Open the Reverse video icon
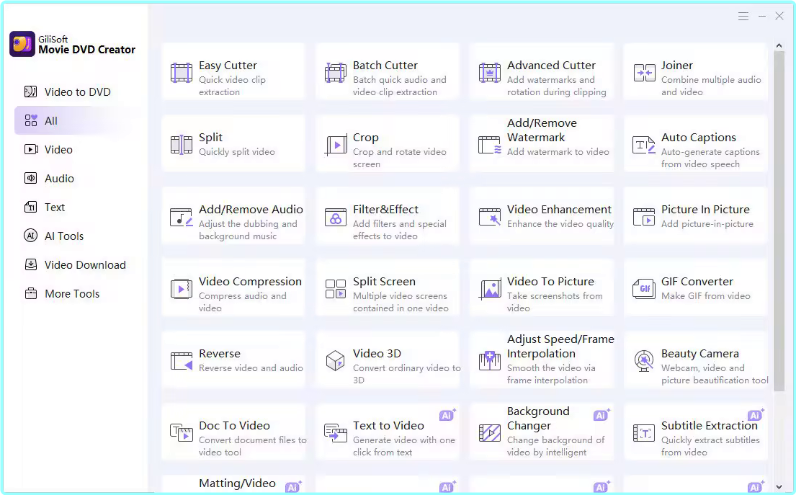This screenshot has width=796, height=495. pos(181,361)
